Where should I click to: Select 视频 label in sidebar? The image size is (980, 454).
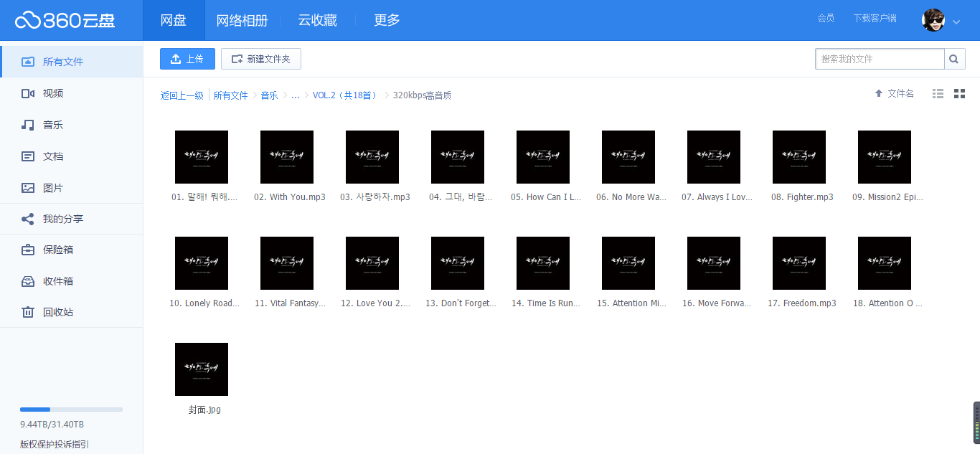[53, 93]
